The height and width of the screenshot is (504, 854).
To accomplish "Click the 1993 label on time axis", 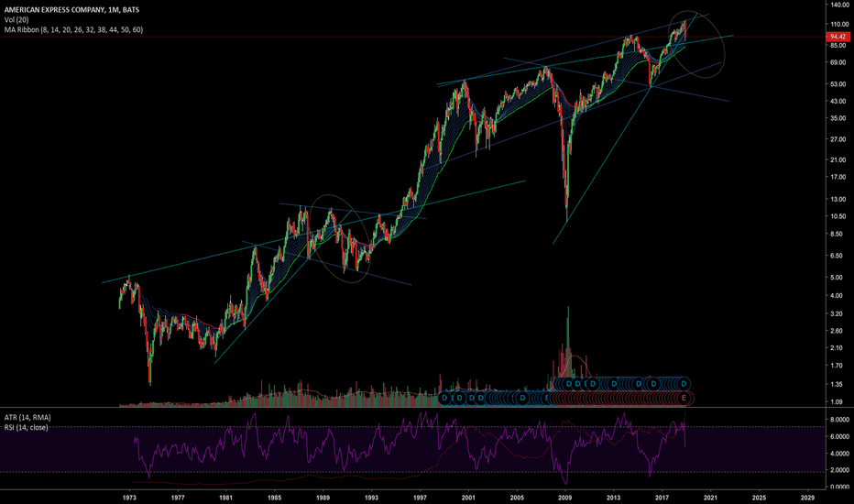I will point(371,498).
